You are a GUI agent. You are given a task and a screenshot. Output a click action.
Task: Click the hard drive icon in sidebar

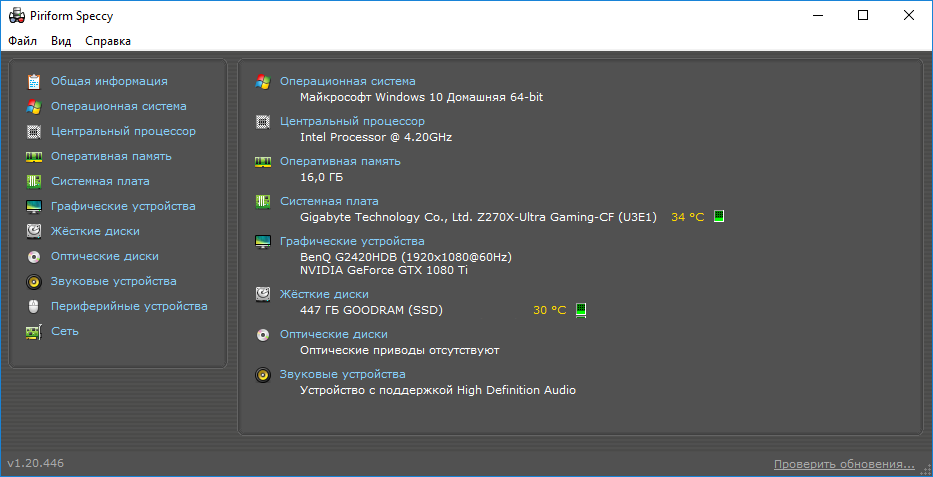point(34,231)
